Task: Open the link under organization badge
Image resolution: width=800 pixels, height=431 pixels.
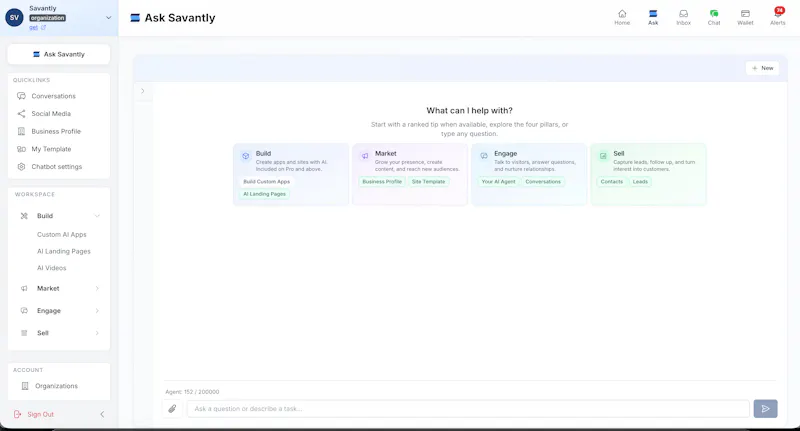Action: [37, 28]
